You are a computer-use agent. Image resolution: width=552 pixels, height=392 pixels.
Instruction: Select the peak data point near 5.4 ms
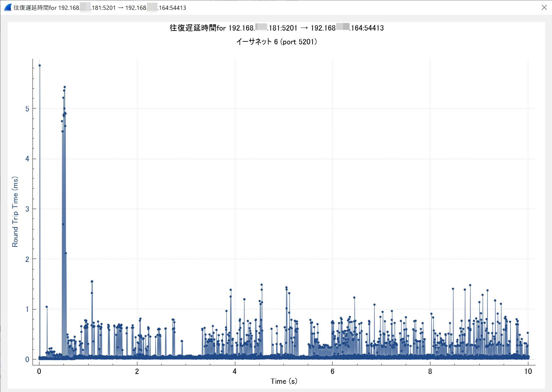point(65,87)
